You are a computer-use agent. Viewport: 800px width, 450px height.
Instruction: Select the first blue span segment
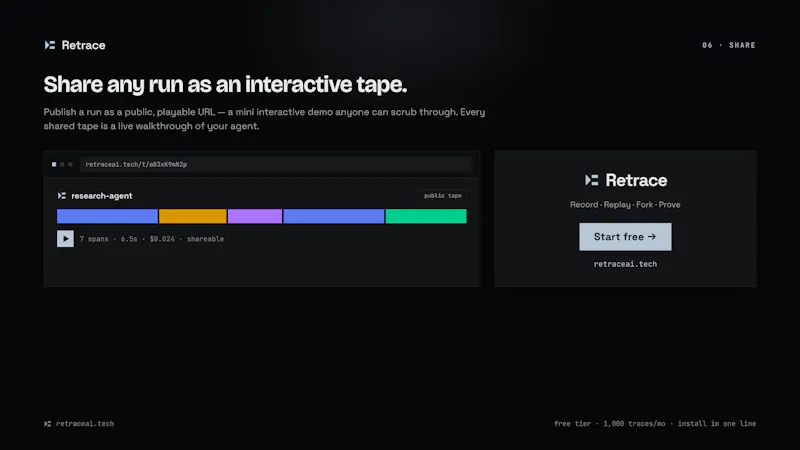[107, 216]
